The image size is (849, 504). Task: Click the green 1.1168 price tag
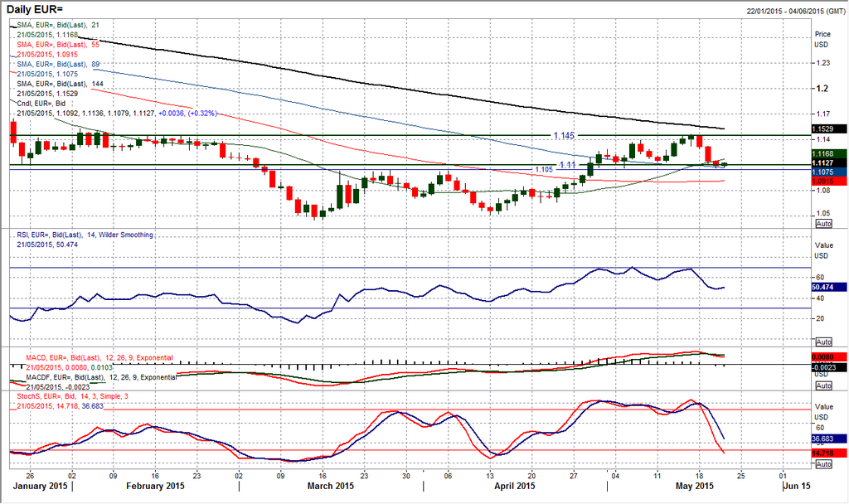click(x=829, y=154)
